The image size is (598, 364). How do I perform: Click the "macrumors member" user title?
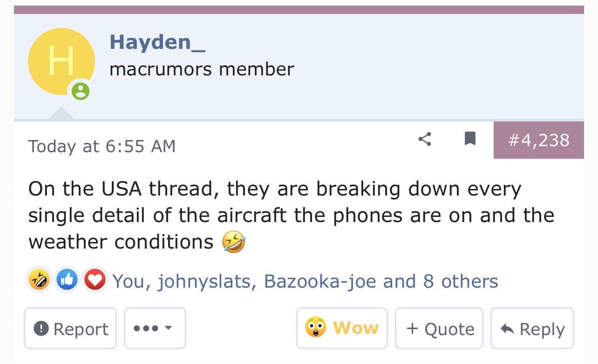tap(202, 69)
